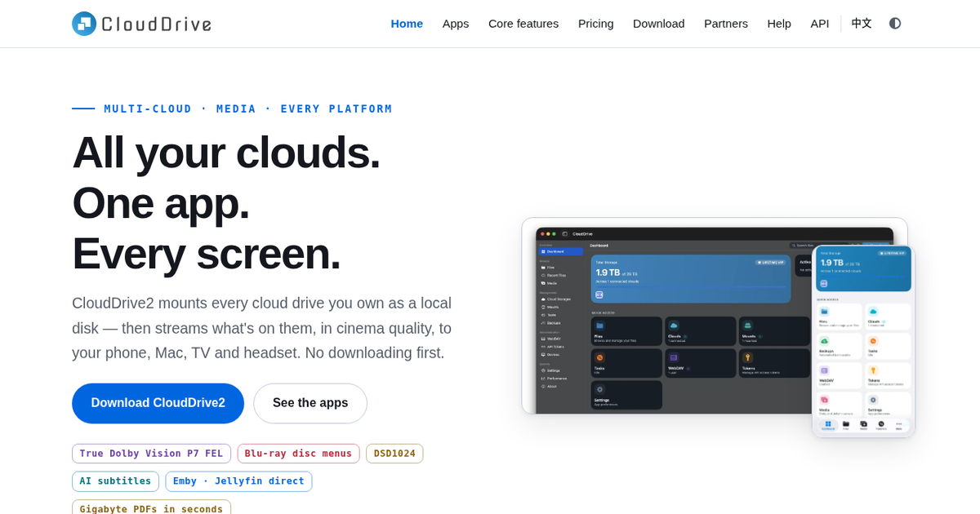Viewport: 980px width, 514px height.
Task: Click the Download CloudDrive2 button
Action: [158, 403]
